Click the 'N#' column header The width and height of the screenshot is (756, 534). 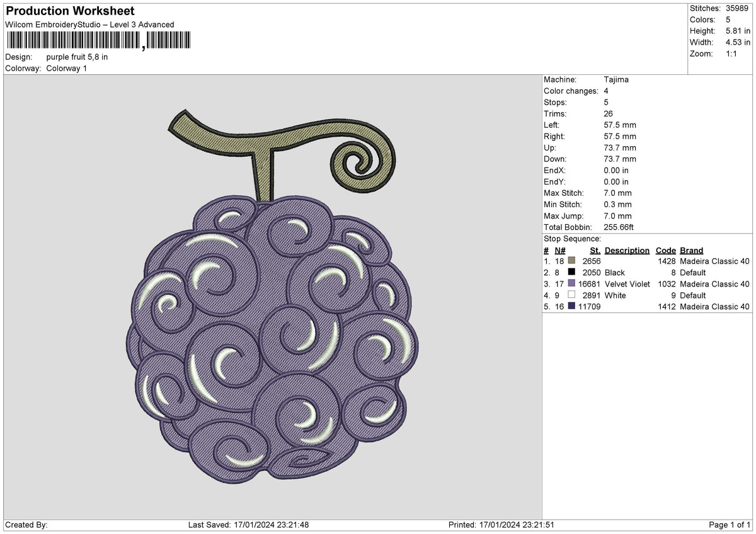coord(559,250)
